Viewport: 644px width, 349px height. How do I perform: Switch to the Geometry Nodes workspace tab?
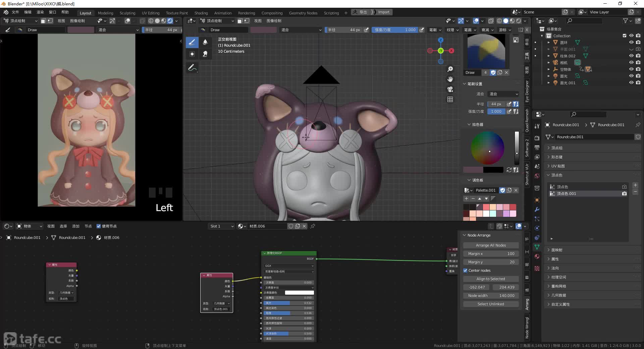point(303,13)
